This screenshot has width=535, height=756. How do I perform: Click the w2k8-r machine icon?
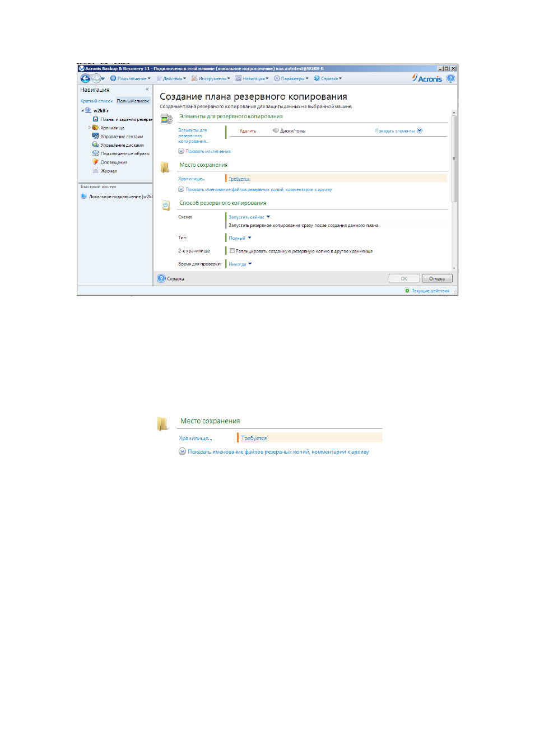(x=88, y=110)
